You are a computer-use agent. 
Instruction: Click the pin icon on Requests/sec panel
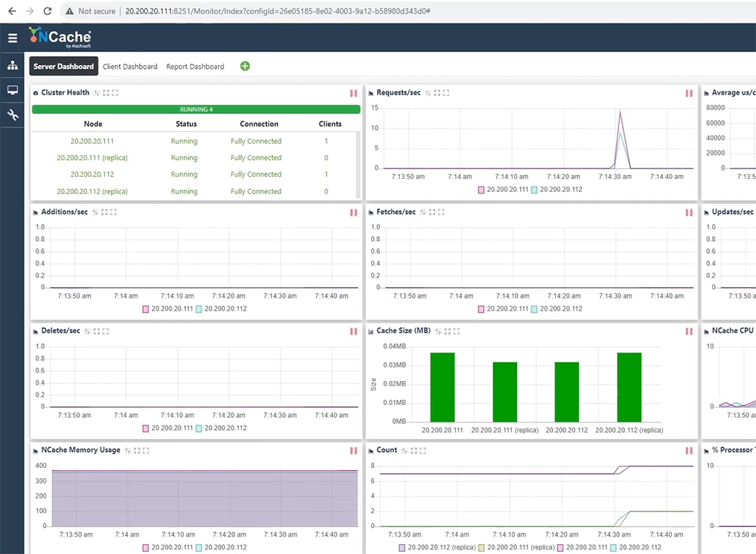click(x=428, y=92)
